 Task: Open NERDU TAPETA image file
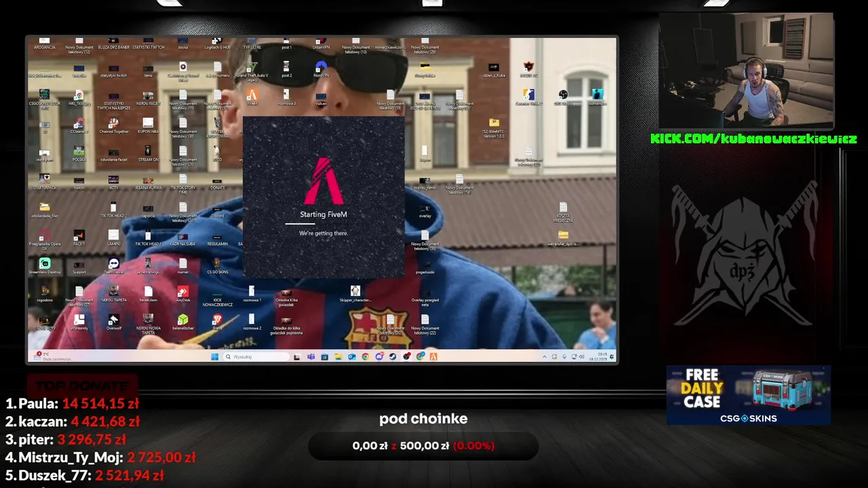[x=114, y=293]
